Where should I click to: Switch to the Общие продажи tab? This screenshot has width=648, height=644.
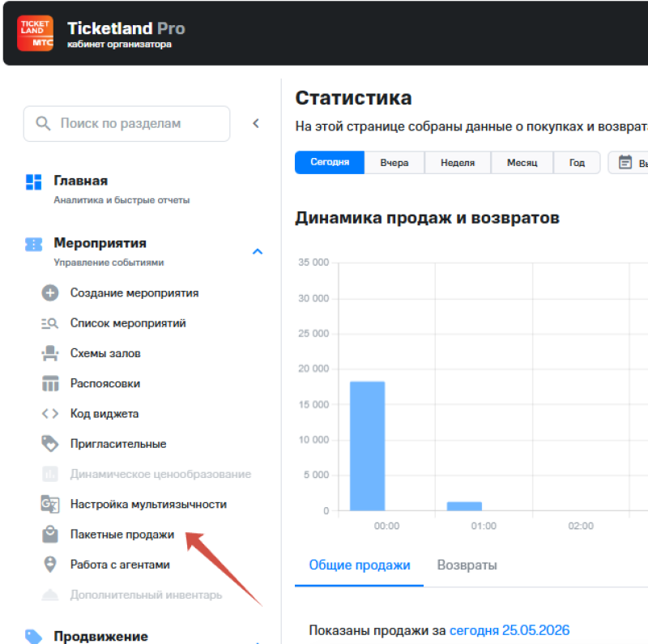click(359, 565)
